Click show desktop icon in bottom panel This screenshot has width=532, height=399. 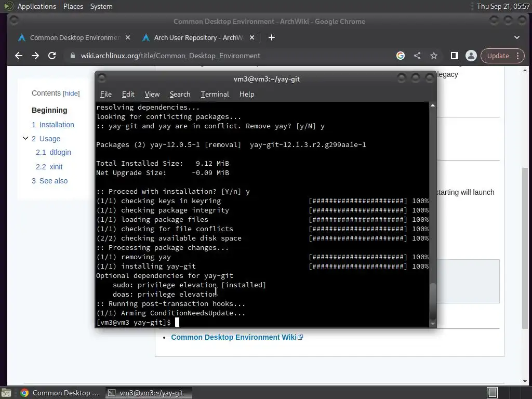click(6, 393)
